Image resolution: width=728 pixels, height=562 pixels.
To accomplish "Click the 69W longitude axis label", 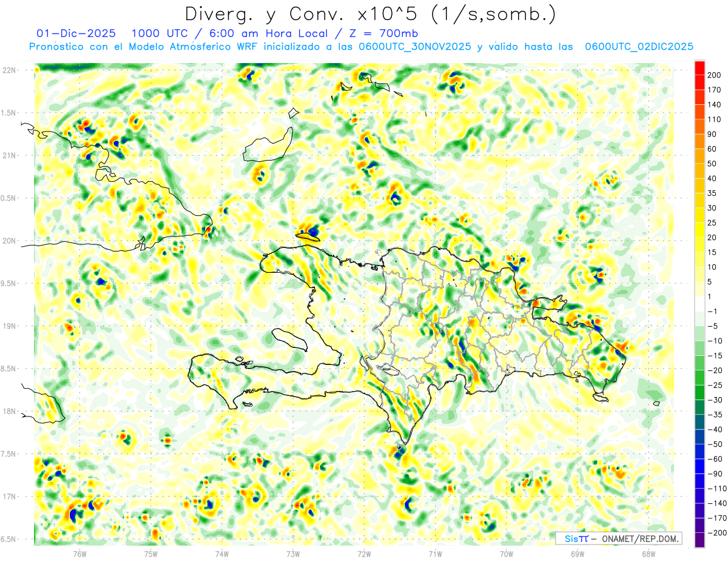I will tap(578, 553).
